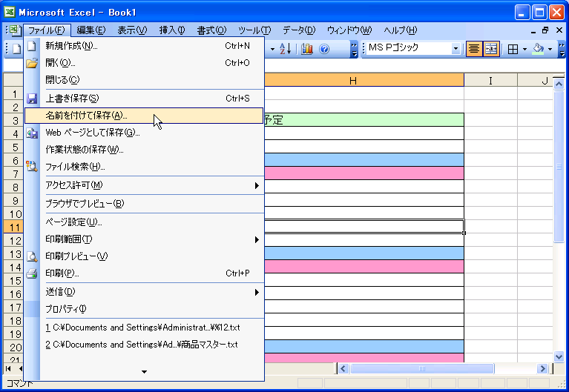
Task: Click the Merge and Center icon
Action: point(491,49)
